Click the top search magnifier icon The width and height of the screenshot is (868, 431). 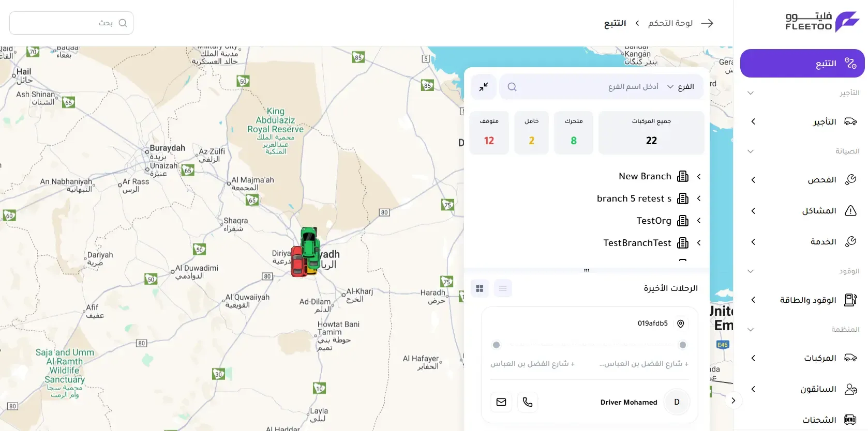click(x=123, y=23)
